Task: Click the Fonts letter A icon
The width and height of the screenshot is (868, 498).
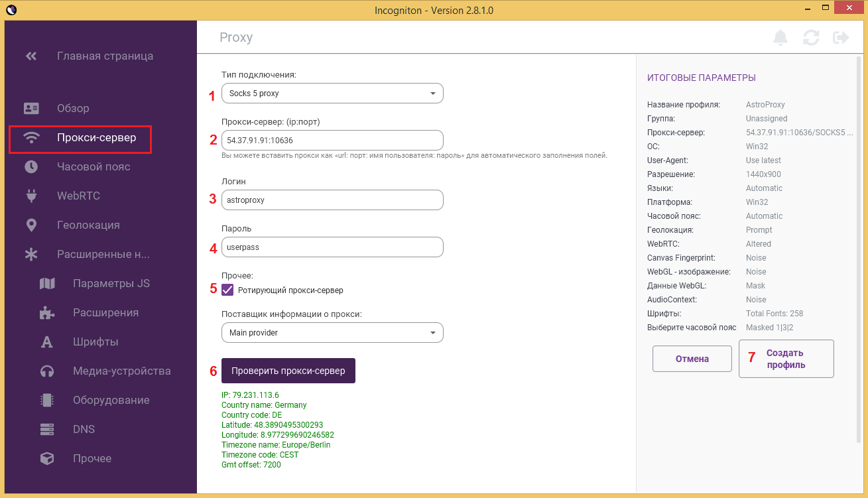Action: (x=47, y=342)
